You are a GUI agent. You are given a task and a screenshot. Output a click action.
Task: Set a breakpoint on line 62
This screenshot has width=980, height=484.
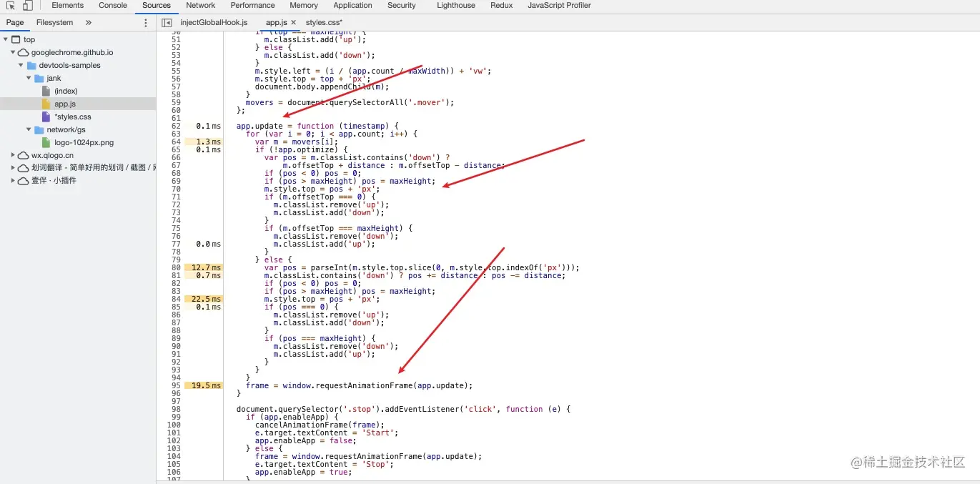[x=174, y=126]
